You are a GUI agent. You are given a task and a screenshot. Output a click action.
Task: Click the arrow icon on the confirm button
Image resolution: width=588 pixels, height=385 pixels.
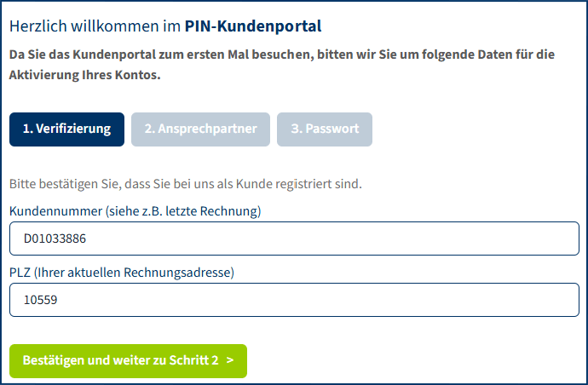coord(230,360)
